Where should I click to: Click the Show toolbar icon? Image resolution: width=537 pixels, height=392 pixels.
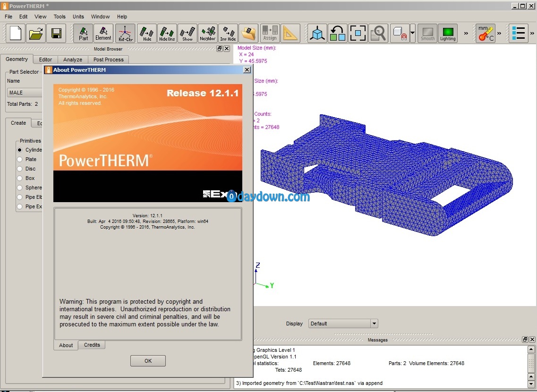pyautogui.click(x=188, y=33)
